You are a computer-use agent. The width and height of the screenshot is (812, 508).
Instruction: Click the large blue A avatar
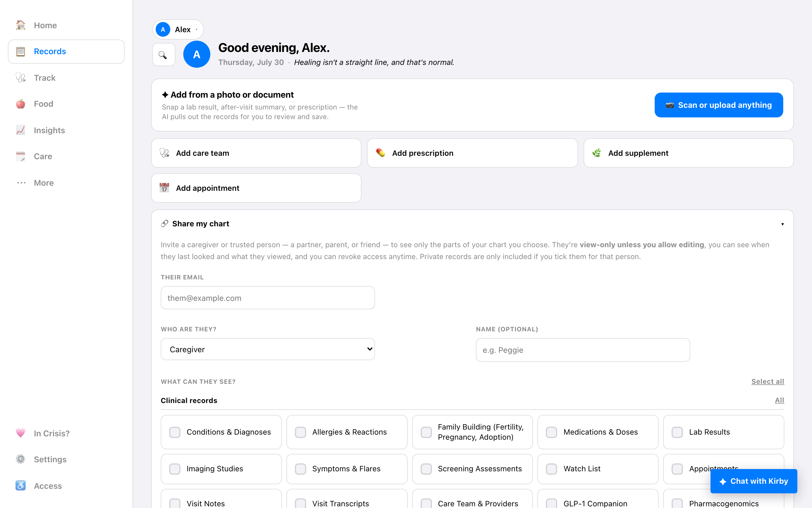click(x=197, y=54)
